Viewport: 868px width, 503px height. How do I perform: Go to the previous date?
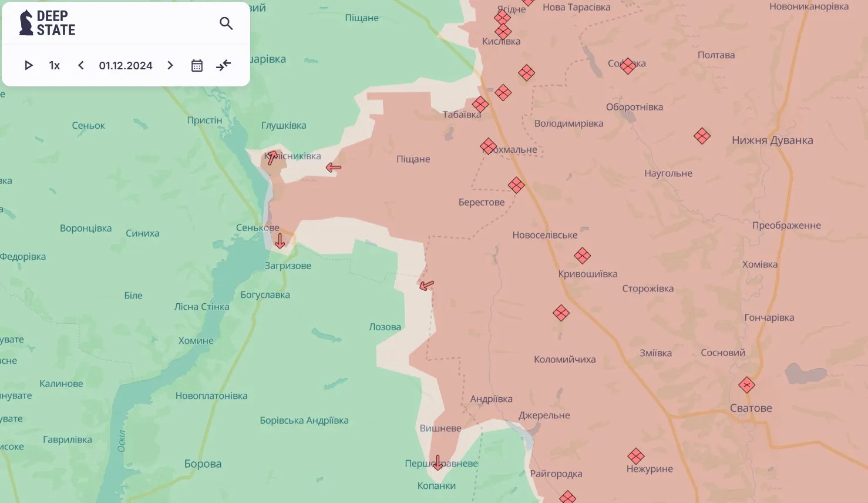(x=81, y=65)
